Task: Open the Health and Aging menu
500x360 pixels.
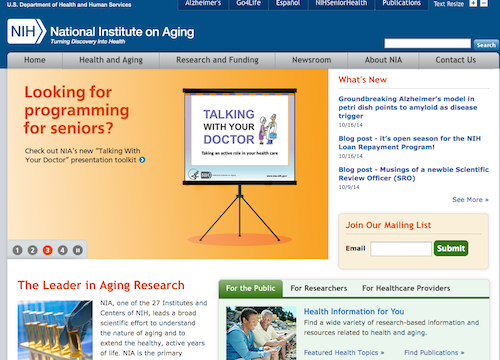Action: (x=111, y=60)
